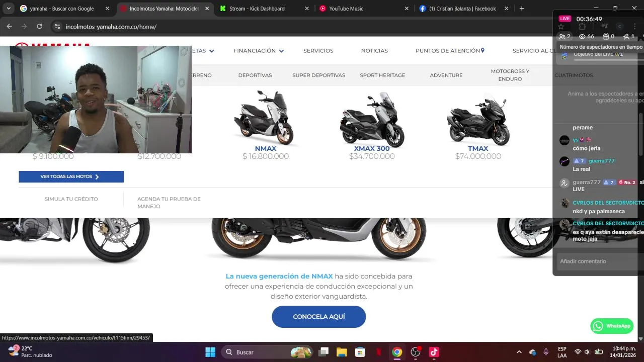Open Task View on taskbar
This screenshot has width=644, height=362.
pos(324,352)
